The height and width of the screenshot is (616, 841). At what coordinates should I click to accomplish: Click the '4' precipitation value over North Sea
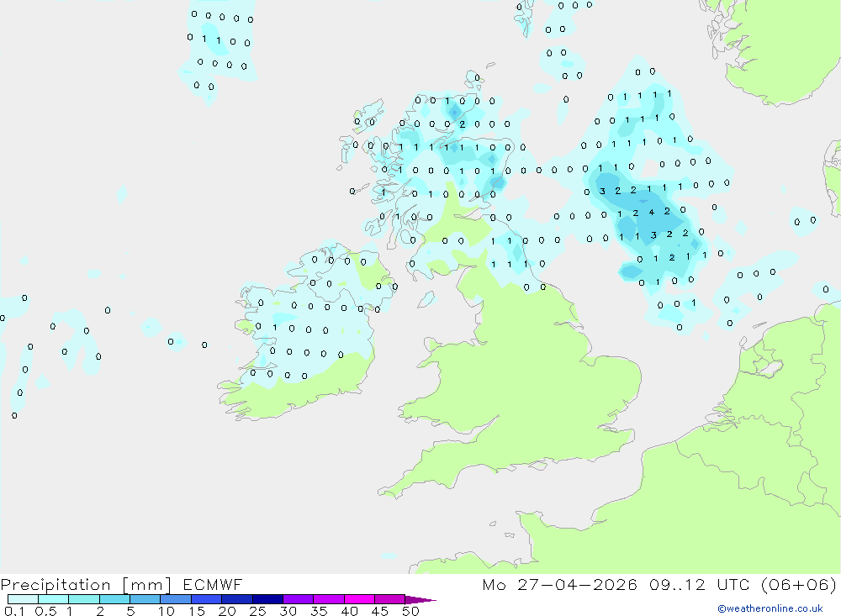pyautogui.click(x=651, y=212)
